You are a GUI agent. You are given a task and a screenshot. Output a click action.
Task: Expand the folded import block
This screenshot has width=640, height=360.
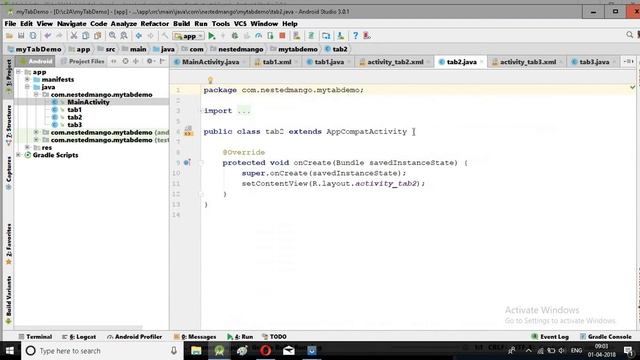[x=244, y=111]
